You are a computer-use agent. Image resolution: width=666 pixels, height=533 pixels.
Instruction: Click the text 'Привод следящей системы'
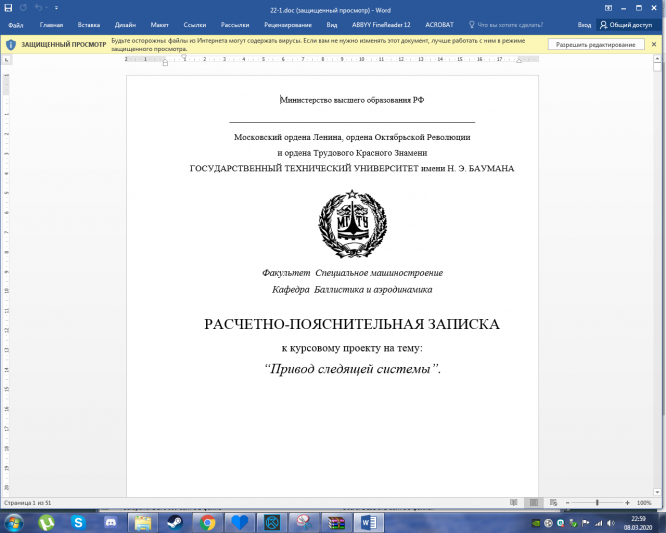(x=351, y=368)
